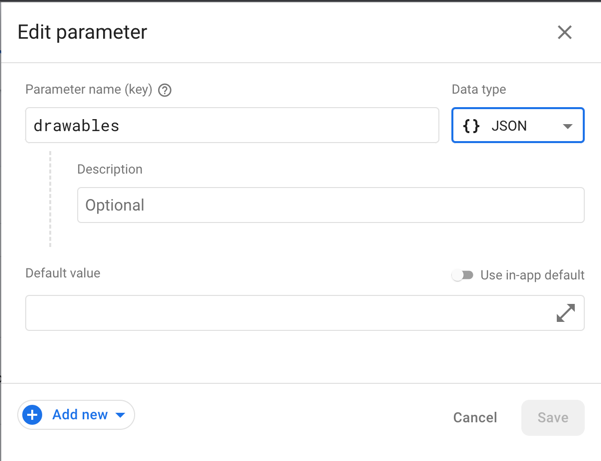Screen dimensions: 601x461
Task: Click the blue plus icon
Action: 32,415
